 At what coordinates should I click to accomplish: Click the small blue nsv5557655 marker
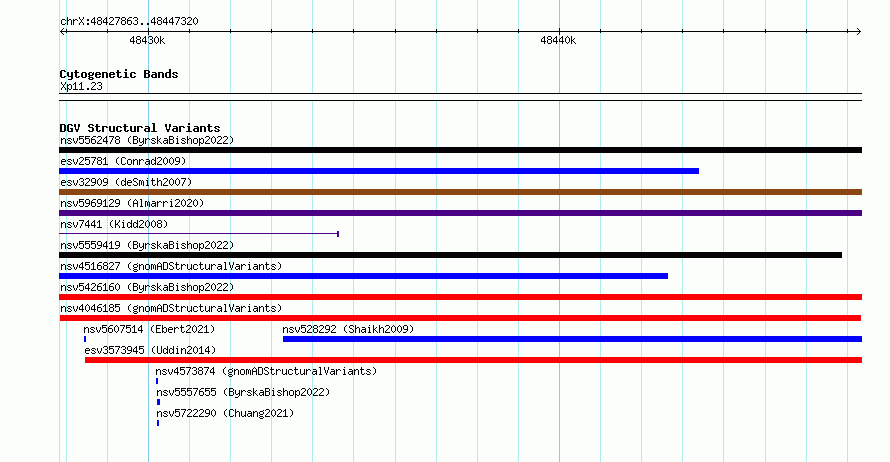click(x=158, y=402)
